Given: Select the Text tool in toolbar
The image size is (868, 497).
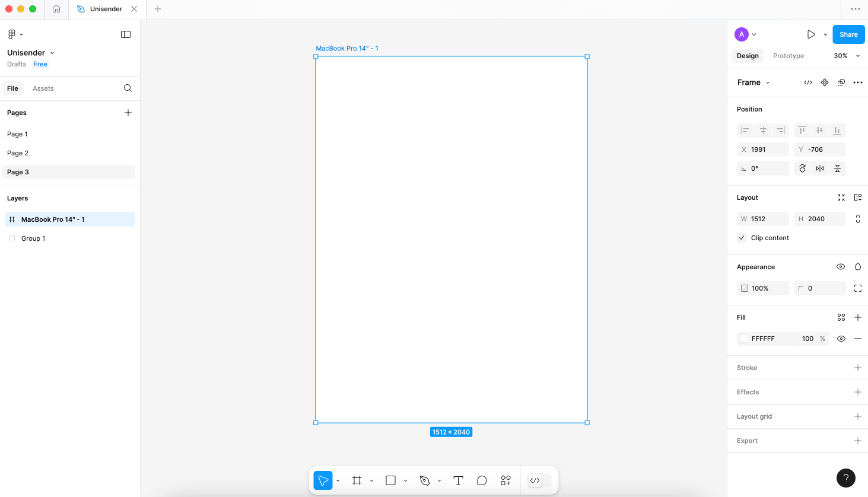Looking at the screenshot, I should point(458,480).
